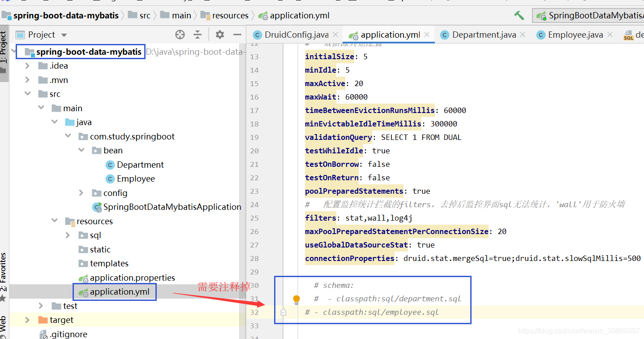Click the src breadcrumb
Image resolution: width=644 pixels, height=339 pixels.
click(139, 16)
